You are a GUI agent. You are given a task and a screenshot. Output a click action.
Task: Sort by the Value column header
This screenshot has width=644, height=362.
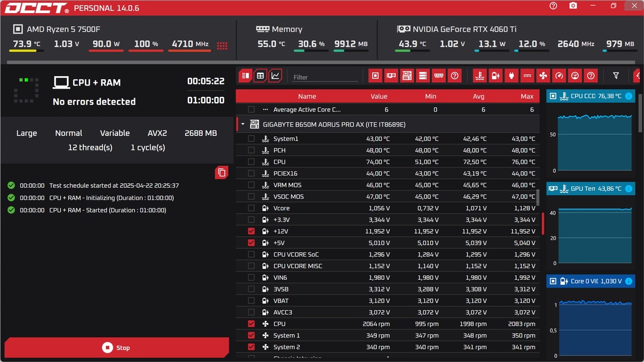coord(379,96)
